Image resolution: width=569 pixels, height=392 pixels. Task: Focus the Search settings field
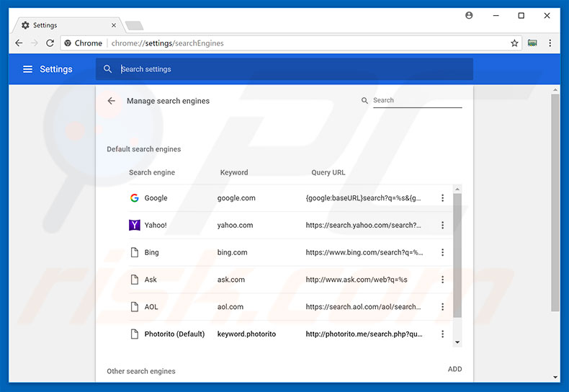click(288, 69)
